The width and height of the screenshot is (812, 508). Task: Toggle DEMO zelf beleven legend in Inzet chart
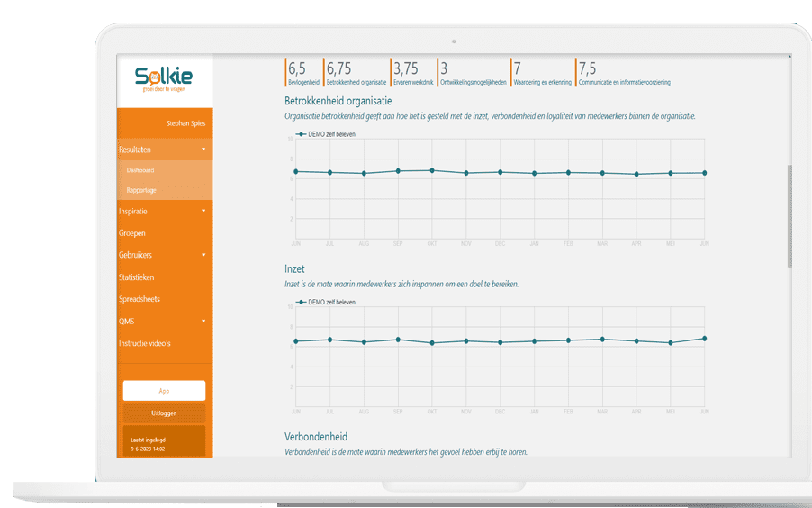[326, 303]
